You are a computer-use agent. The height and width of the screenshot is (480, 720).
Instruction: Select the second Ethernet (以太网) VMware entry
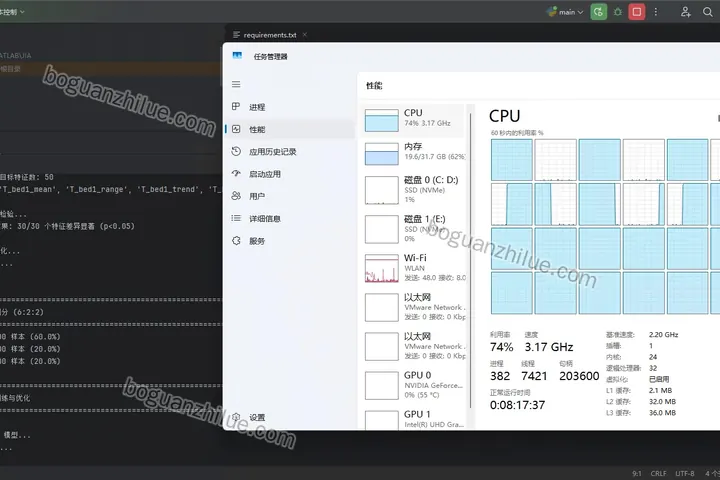click(414, 346)
